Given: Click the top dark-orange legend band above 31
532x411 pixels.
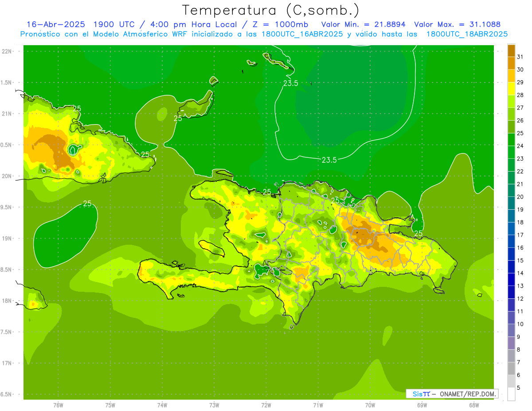Looking at the screenshot, I should [x=511, y=50].
